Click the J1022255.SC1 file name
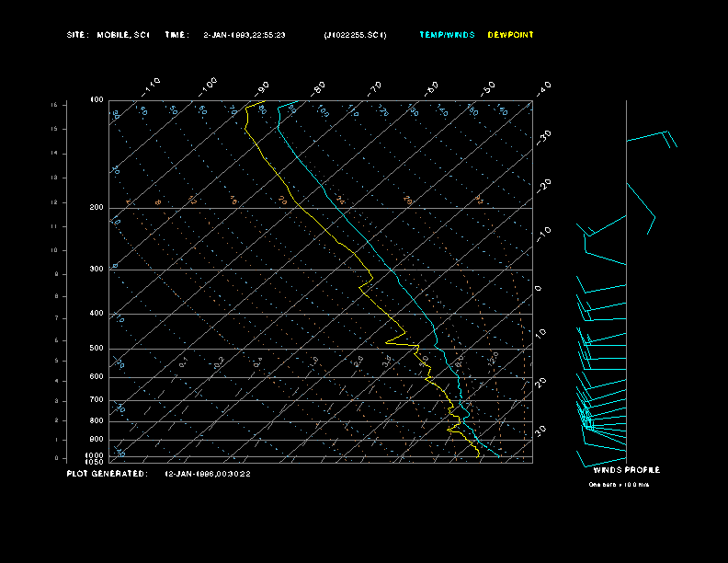This screenshot has height=563, width=728. pos(356,35)
